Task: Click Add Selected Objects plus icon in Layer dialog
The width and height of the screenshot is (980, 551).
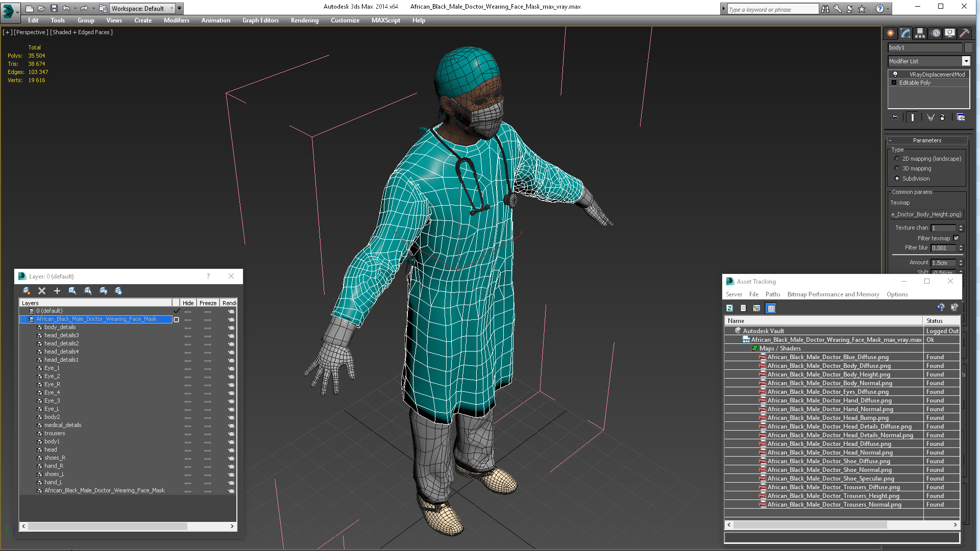Action: coord(57,291)
